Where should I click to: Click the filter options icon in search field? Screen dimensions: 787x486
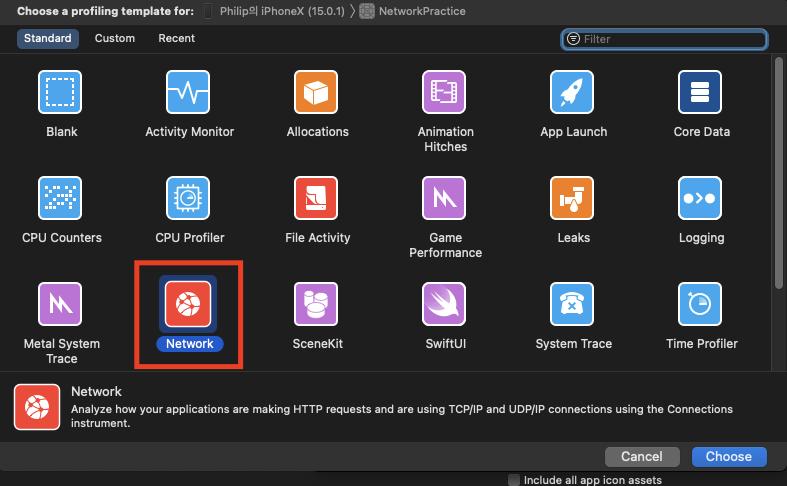coord(573,39)
